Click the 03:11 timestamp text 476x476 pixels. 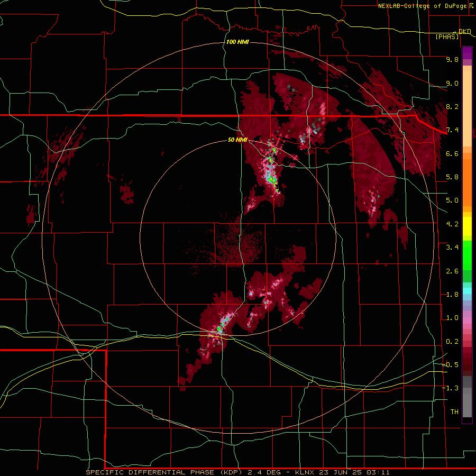(378, 472)
